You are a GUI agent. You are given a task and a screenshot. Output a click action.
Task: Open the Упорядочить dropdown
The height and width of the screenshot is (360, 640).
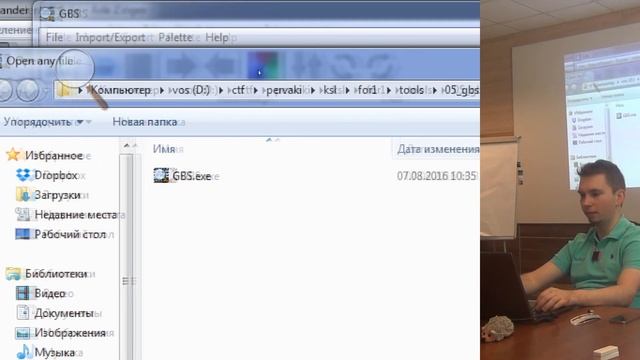click(43, 122)
